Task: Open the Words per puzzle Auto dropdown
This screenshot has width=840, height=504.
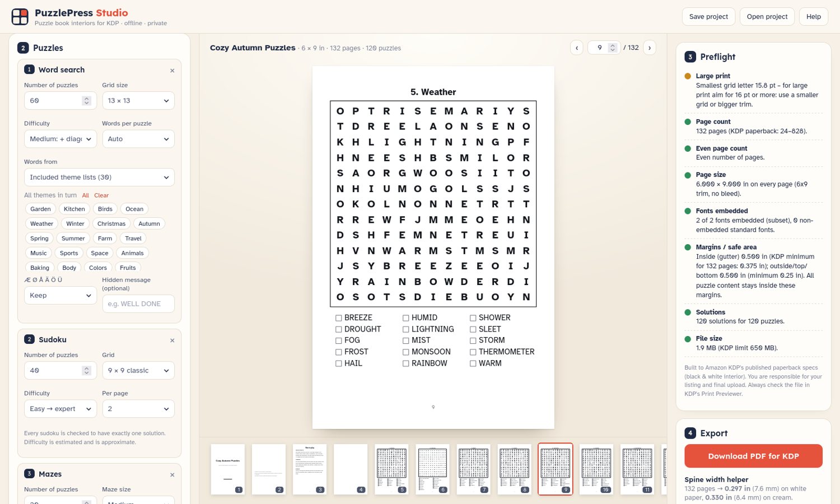Action: (x=138, y=139)
